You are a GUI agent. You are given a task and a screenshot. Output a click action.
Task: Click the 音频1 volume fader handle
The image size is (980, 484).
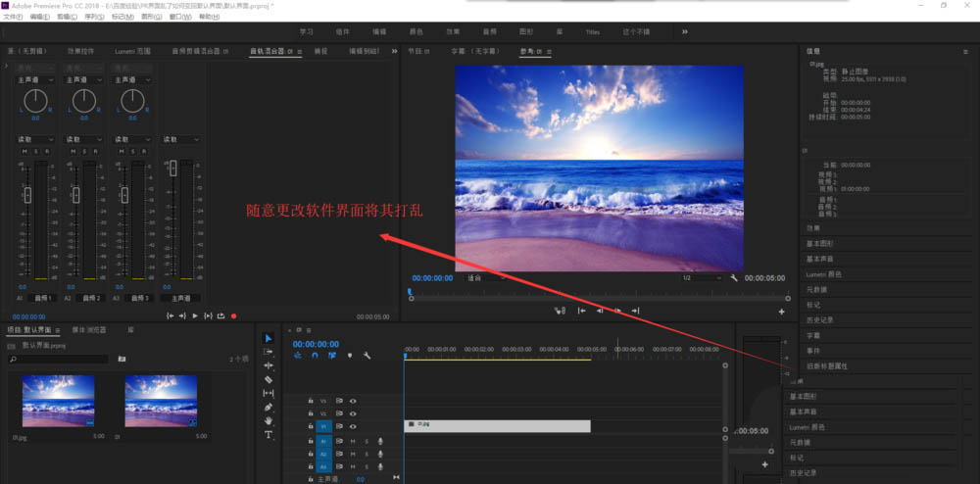[27, 196]
